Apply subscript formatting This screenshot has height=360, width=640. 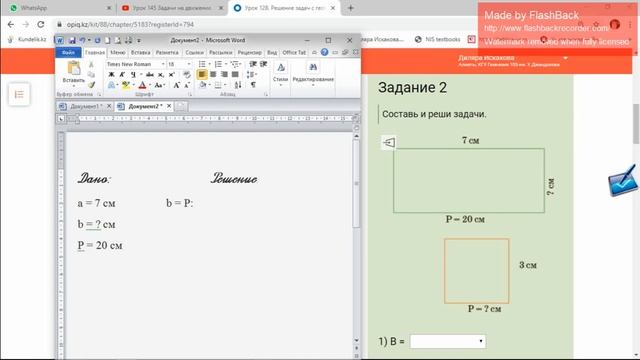pyautogui.click(x=161, y=75)
